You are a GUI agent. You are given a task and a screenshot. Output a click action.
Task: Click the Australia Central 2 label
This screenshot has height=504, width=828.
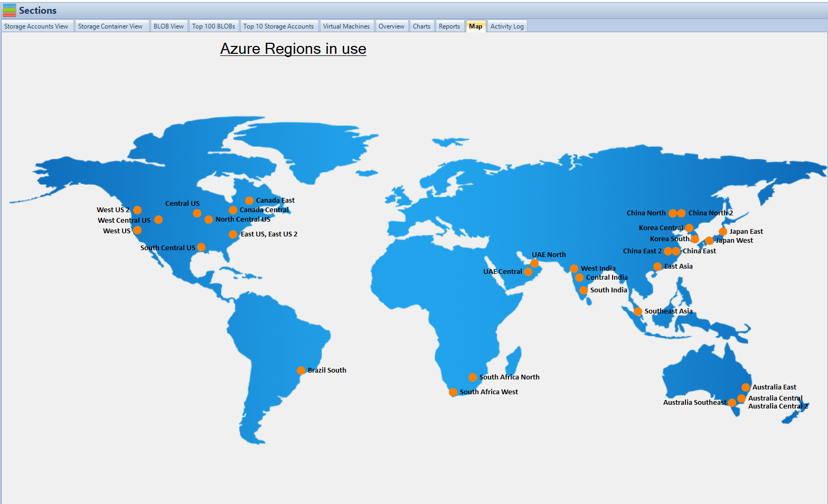point(778,406)
